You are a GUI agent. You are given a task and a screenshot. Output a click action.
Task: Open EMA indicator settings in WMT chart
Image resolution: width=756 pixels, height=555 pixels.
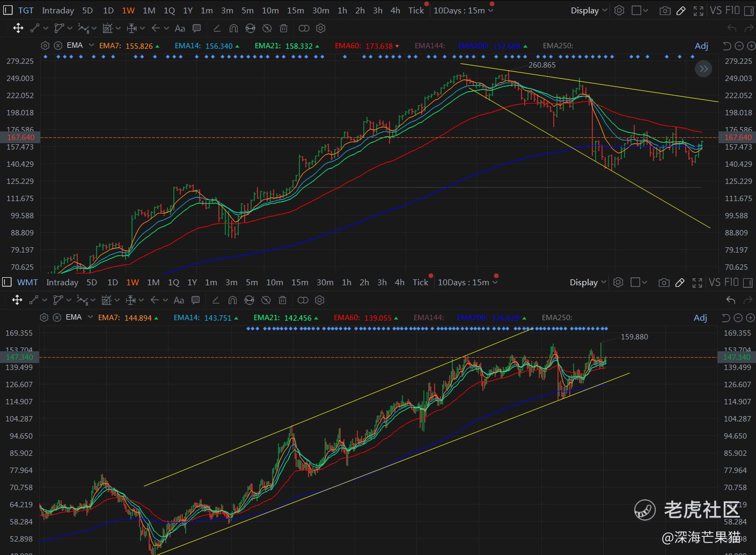pos(44,317)
